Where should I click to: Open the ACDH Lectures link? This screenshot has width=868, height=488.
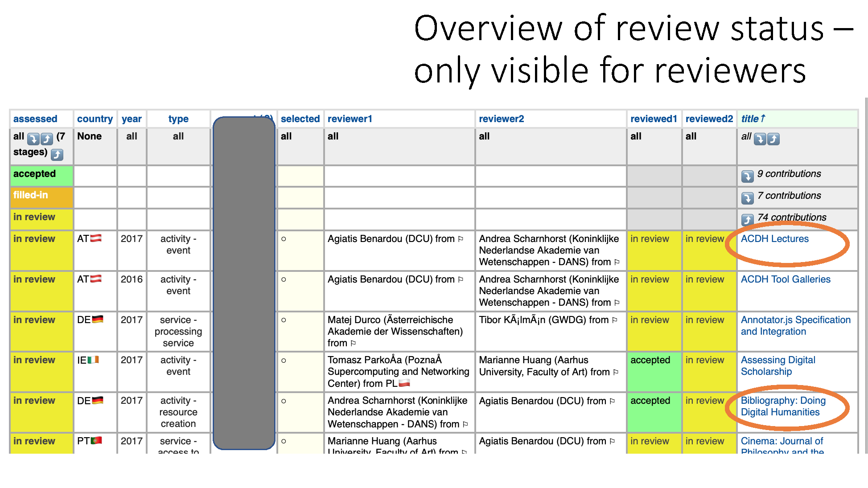[x=775, y=239]
